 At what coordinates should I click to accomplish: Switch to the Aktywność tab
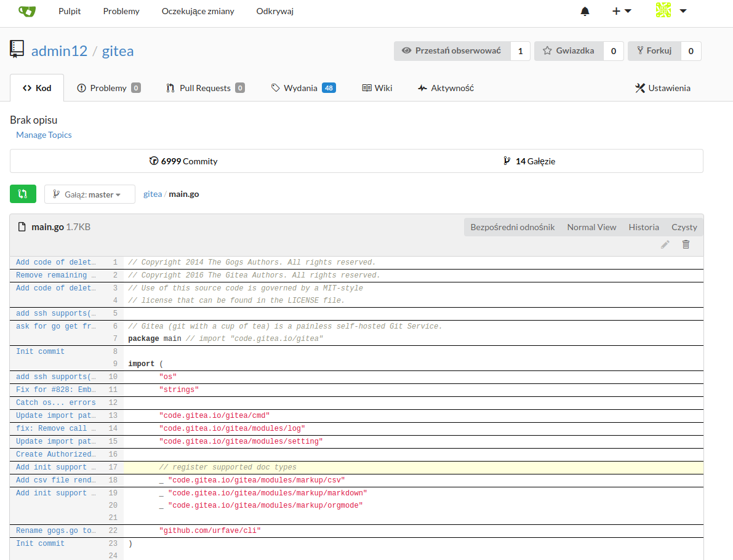pyautogui.click(x=446, y=88)
